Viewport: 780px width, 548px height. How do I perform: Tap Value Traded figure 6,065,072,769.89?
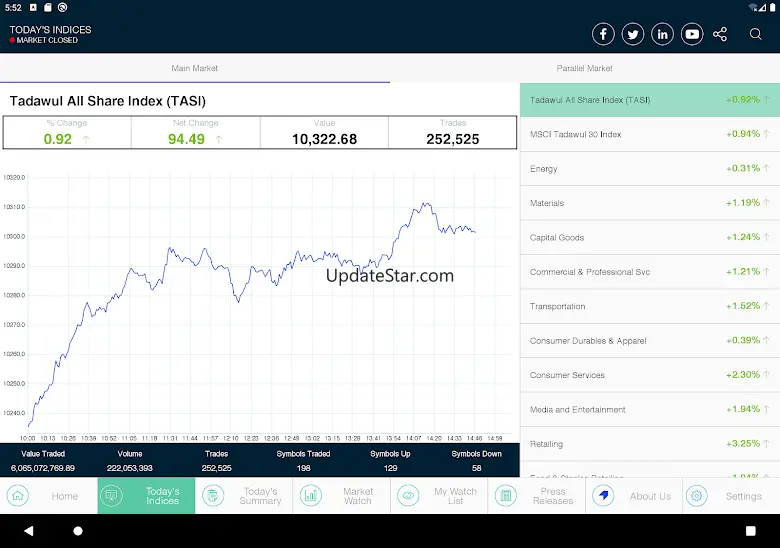[43, 468]
